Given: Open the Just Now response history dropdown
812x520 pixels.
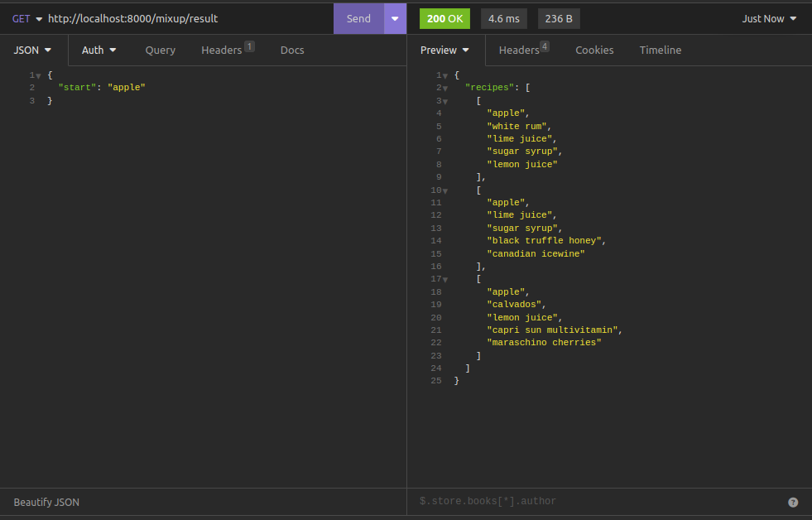Looking at the screenshot, I should point(769,18).
